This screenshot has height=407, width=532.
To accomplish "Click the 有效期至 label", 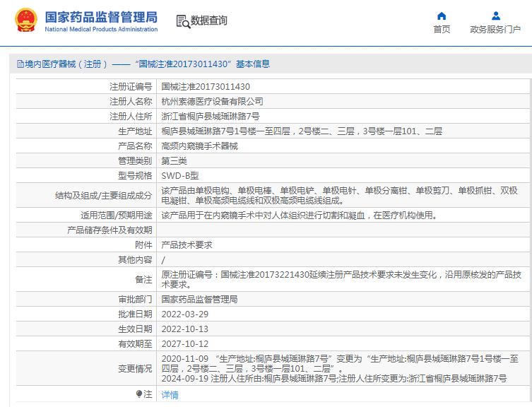I will (x=135, y=344).
